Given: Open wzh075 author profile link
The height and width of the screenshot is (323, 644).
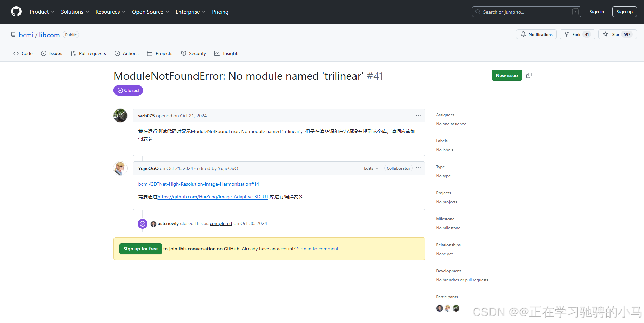Looking at the screenshot, I should 146,116.
